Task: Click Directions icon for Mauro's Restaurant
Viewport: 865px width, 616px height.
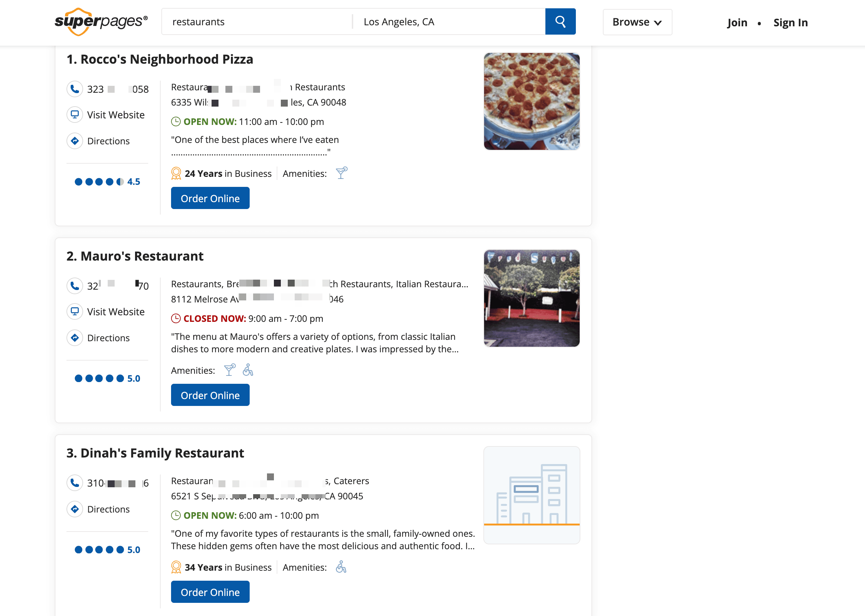Action: click(x=75, y=337)
